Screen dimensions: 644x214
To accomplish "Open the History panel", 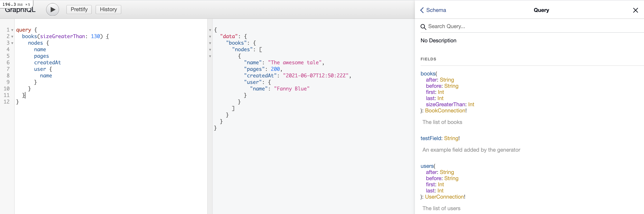I will (108, 9).
